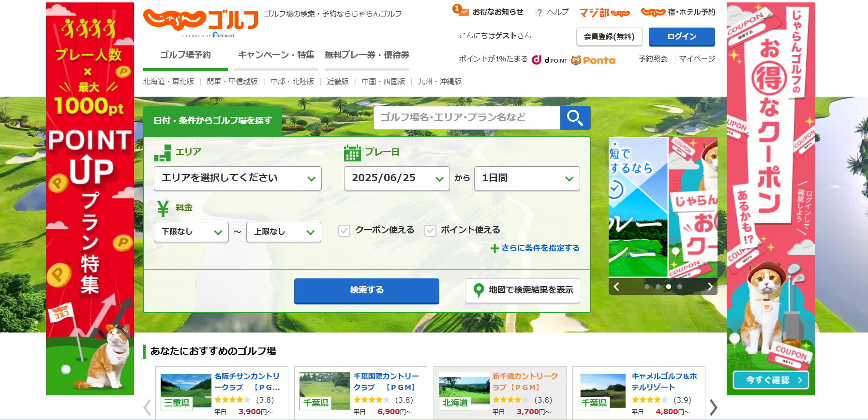This screenshot has width=868, height=420.
Task: Click the d POINT logo
Action: tap(549, 60)
